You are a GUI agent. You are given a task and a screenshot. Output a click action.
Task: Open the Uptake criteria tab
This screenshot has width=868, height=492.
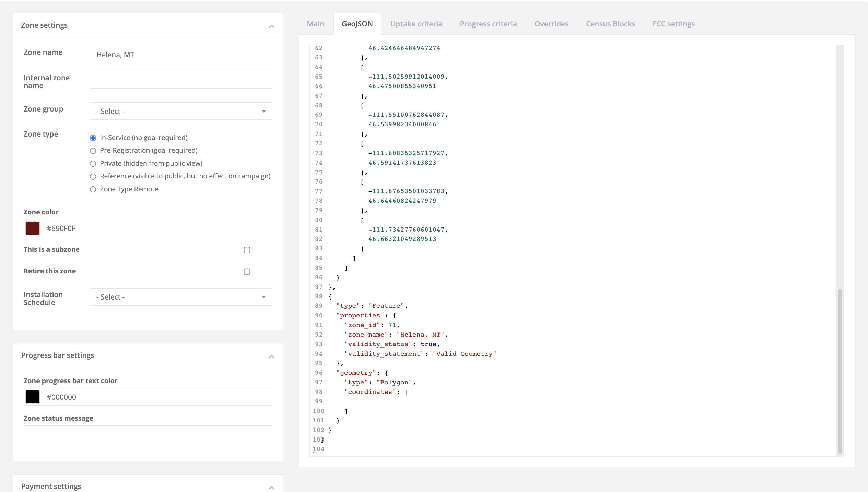(416, 24)
